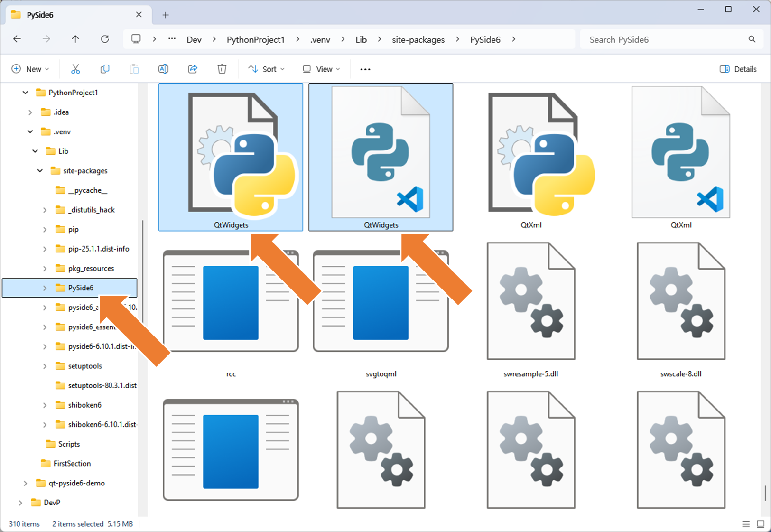Select the QtWidgets stub file with VS Code badge
Screen dimensions: 771x532
coord(381,157)
